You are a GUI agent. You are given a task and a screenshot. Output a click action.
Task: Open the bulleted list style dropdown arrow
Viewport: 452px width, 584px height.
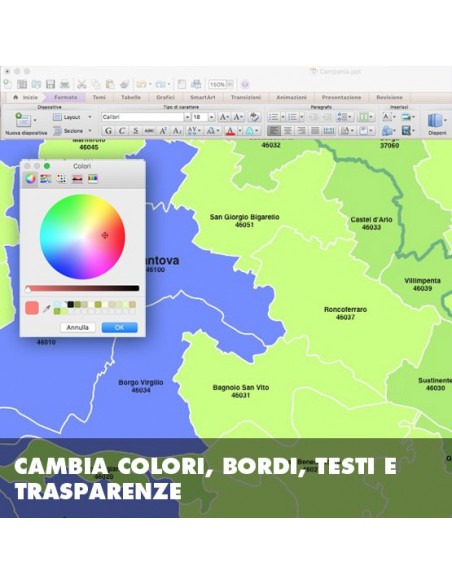pos(283,117)
